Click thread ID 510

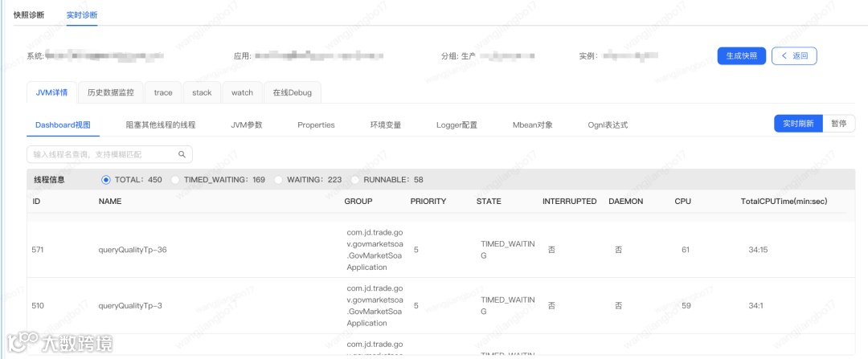click(x=38, y=305)
